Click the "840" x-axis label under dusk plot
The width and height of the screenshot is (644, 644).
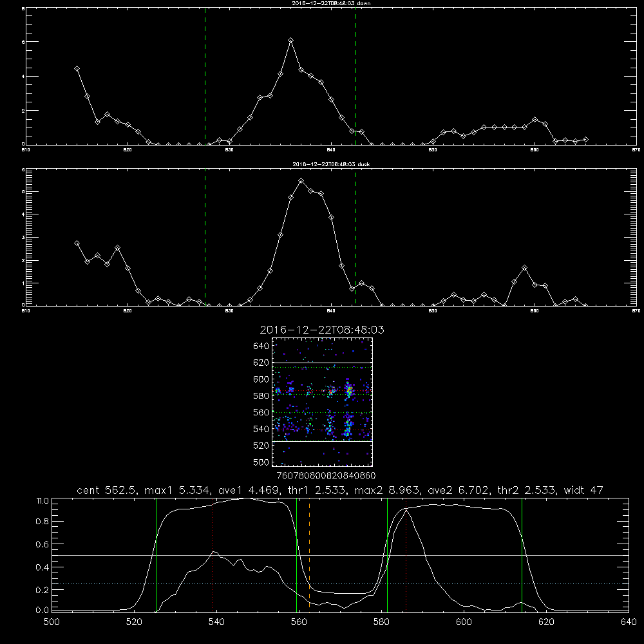[331, 311]
